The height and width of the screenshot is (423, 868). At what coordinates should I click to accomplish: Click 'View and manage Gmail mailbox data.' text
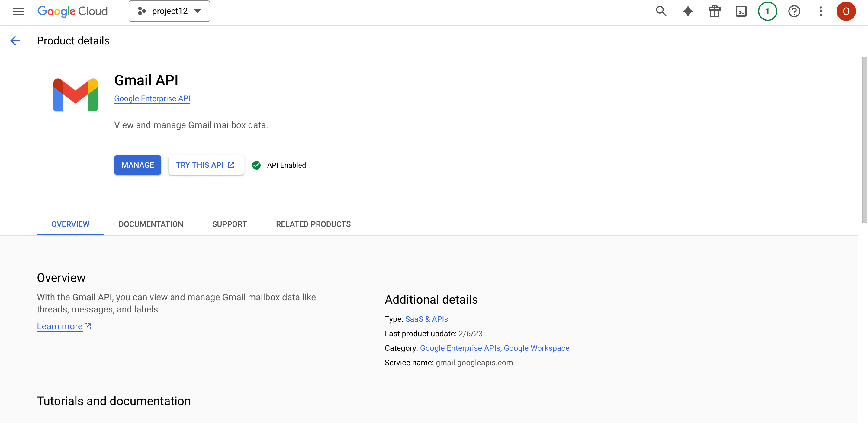click(x=191, y=125)
